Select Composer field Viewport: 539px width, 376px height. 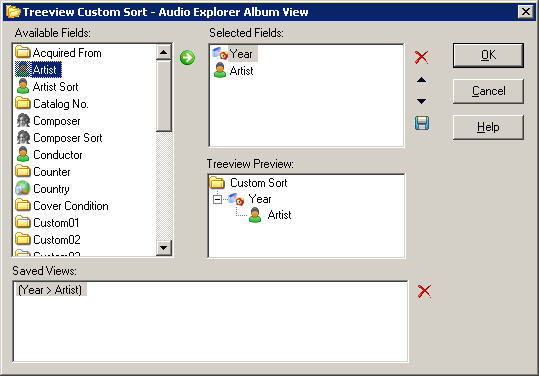pyautogui.click(x=57, y=121)
